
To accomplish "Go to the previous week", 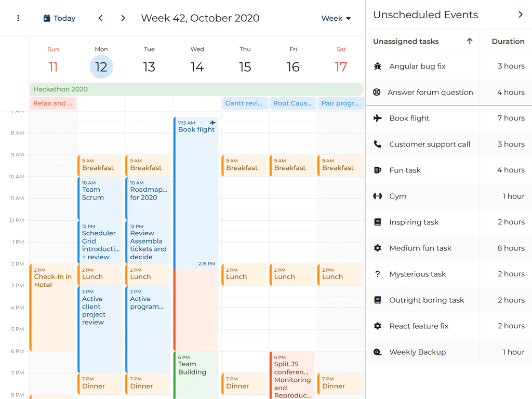I will pyautogui.click(x=101, y=18).
